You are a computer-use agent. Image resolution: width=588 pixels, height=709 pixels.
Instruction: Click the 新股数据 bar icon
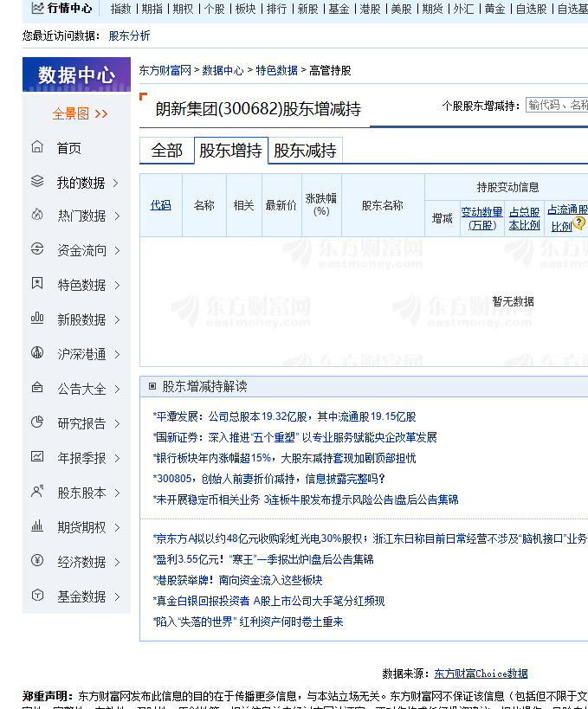point(37,318)
